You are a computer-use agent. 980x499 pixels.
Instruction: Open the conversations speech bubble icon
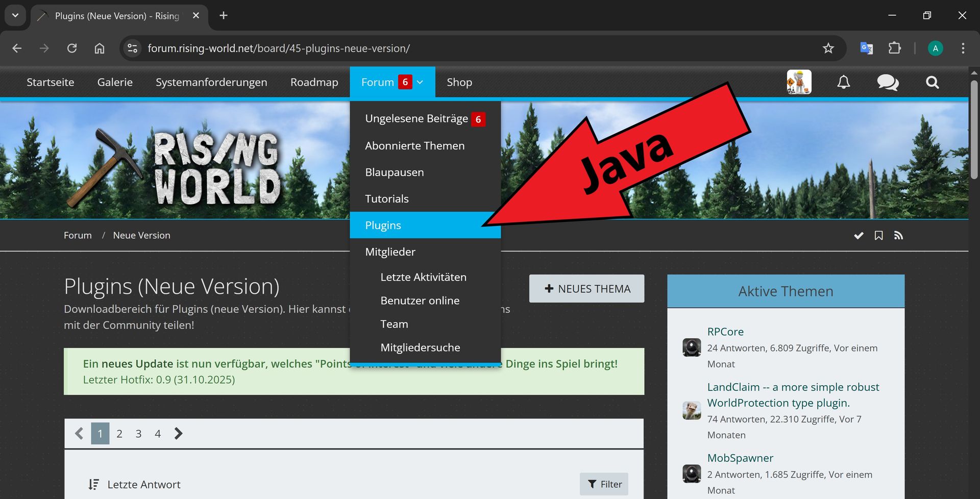click(x=888, y=82)
